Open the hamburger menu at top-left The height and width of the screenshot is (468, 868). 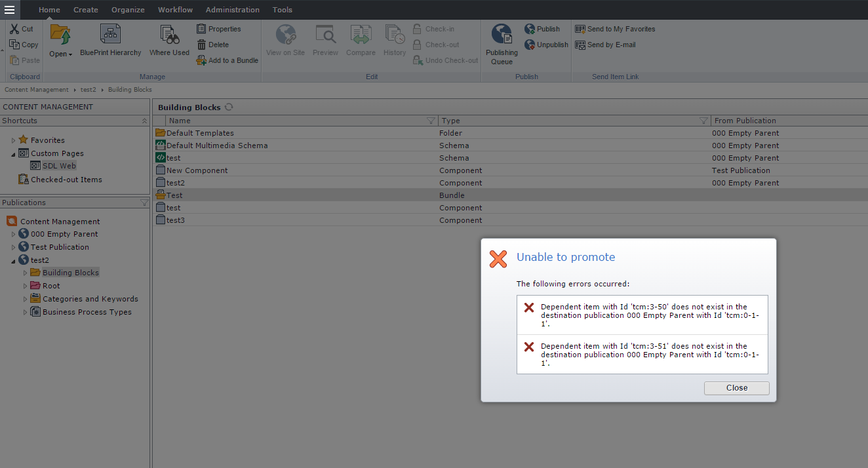pos(9,9)
